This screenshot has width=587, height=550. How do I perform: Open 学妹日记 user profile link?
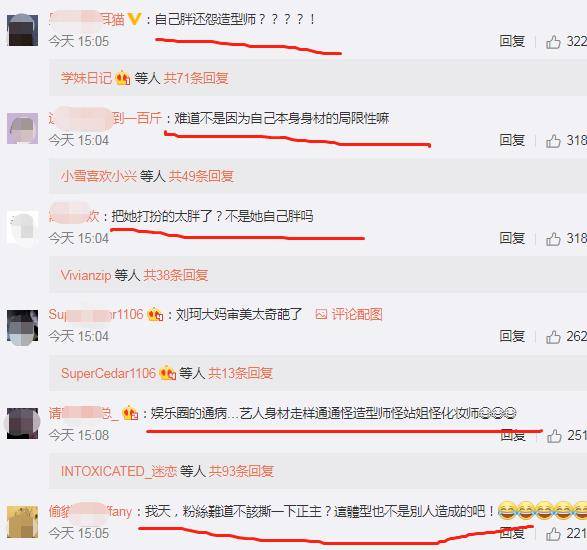(x=86, y=78)
